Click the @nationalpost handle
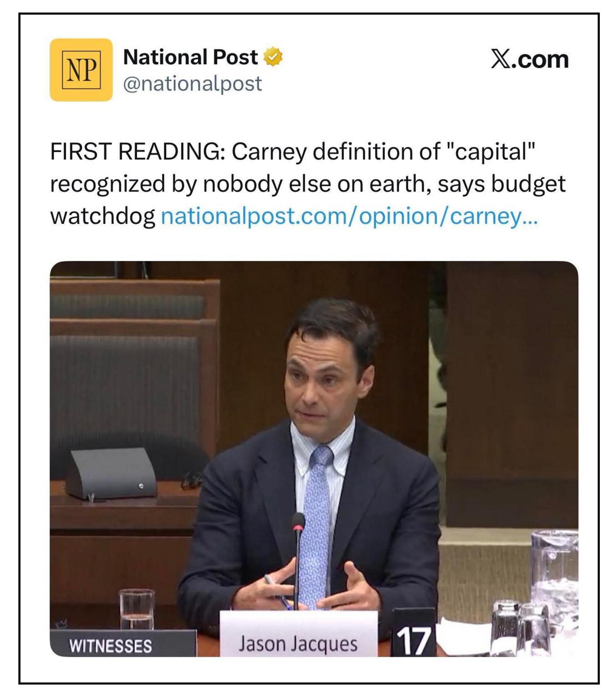 (x=193, y=84)
